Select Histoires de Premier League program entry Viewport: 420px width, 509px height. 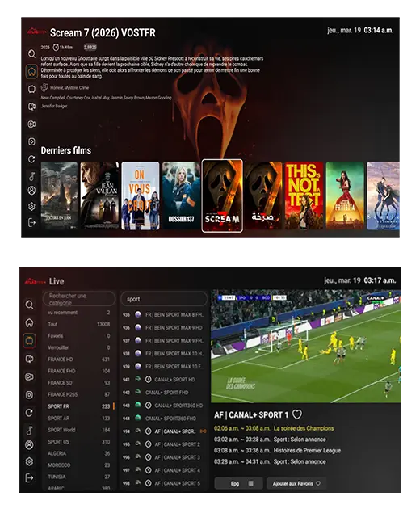tap(278, 451)
